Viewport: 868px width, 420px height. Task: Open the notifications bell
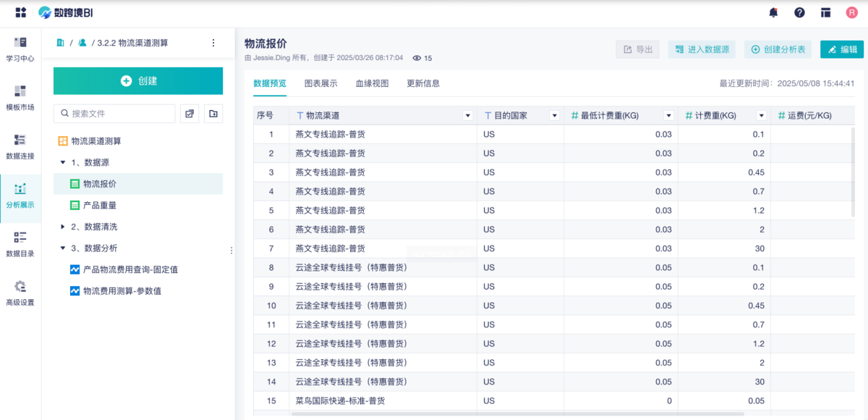[774, 12]
